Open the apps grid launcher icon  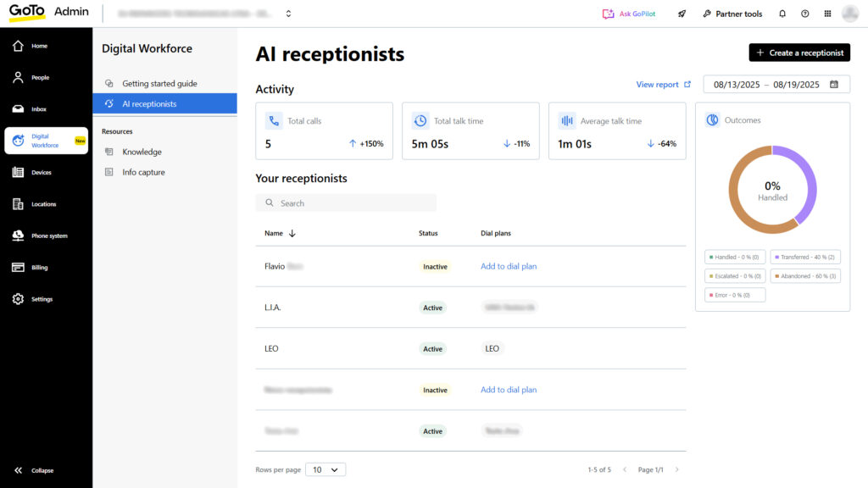point(827,14)
